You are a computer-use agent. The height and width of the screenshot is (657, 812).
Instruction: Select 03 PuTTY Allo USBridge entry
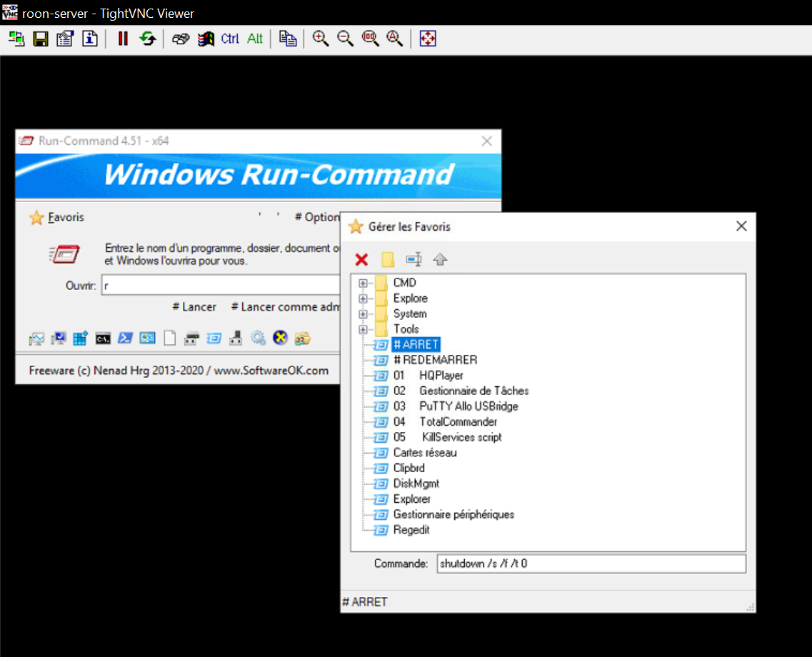tap(456, 406)
